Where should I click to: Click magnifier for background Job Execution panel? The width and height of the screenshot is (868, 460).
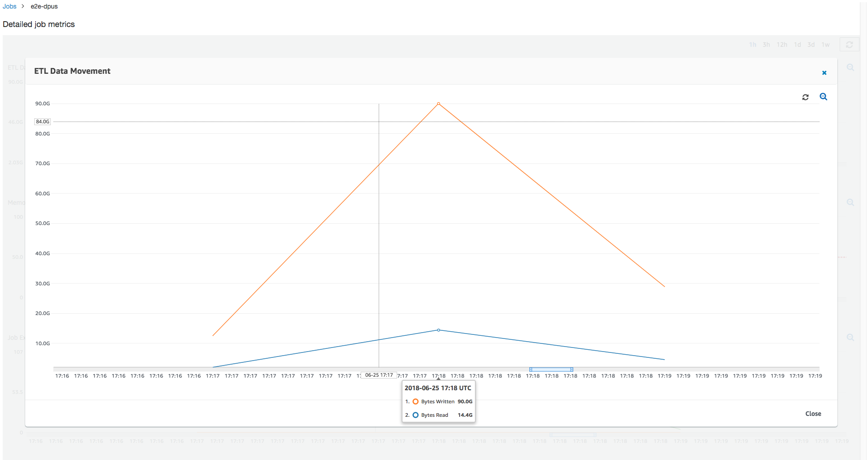pyautogui.click(x=850, y=338)
